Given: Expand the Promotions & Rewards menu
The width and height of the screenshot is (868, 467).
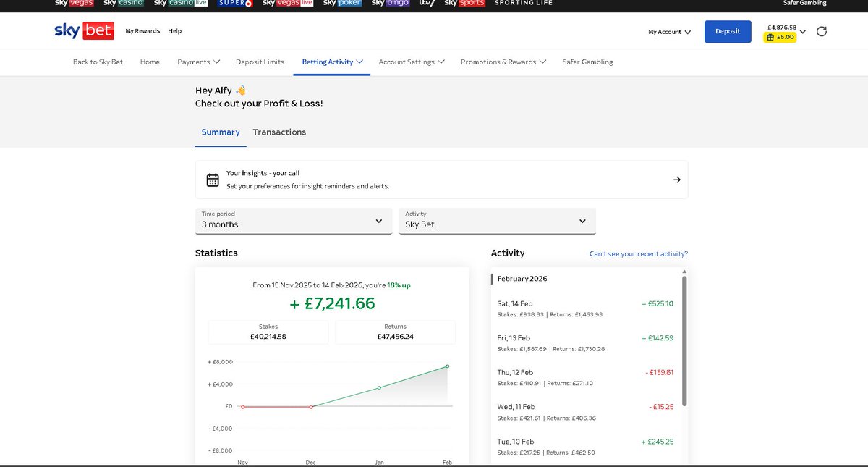Looking at the screenshot, I should (x=503, y=62).
